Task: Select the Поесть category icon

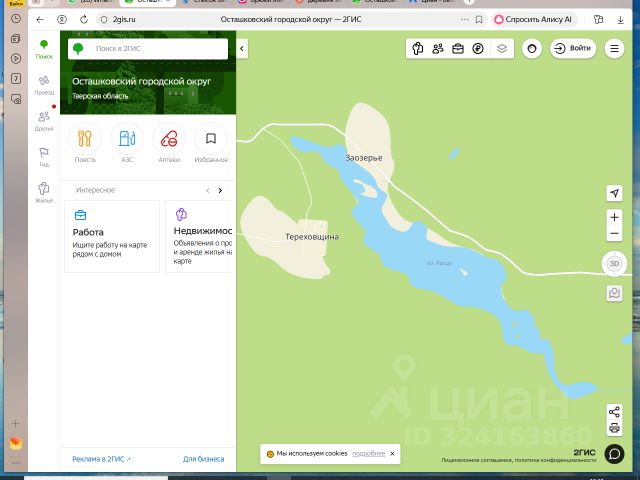Action: point(85,143)
